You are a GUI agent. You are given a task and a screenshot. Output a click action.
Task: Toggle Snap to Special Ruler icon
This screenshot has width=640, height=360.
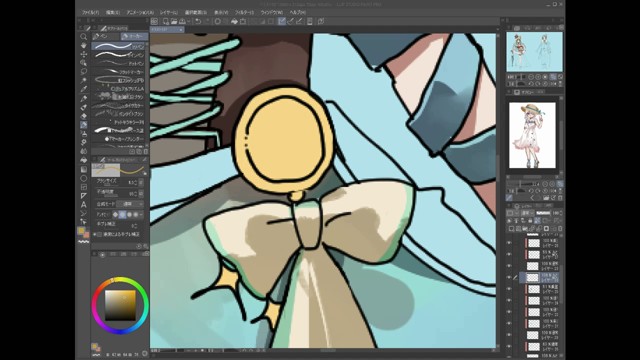291,21
